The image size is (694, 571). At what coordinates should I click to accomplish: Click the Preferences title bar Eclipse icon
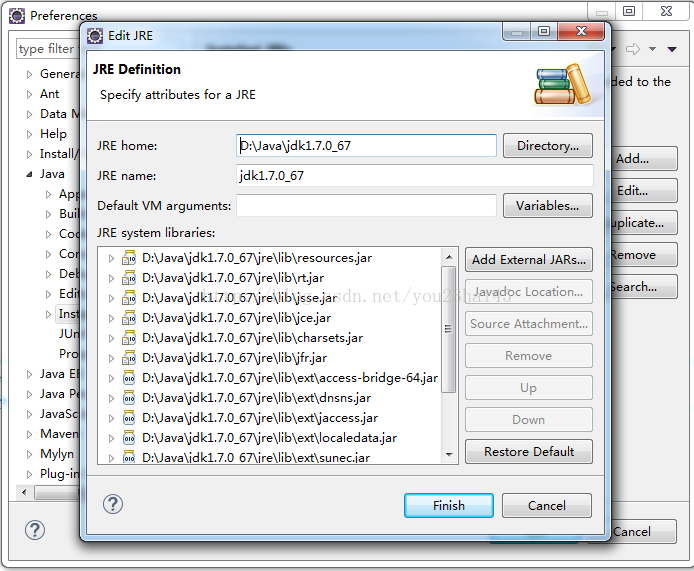pos(17,15)
